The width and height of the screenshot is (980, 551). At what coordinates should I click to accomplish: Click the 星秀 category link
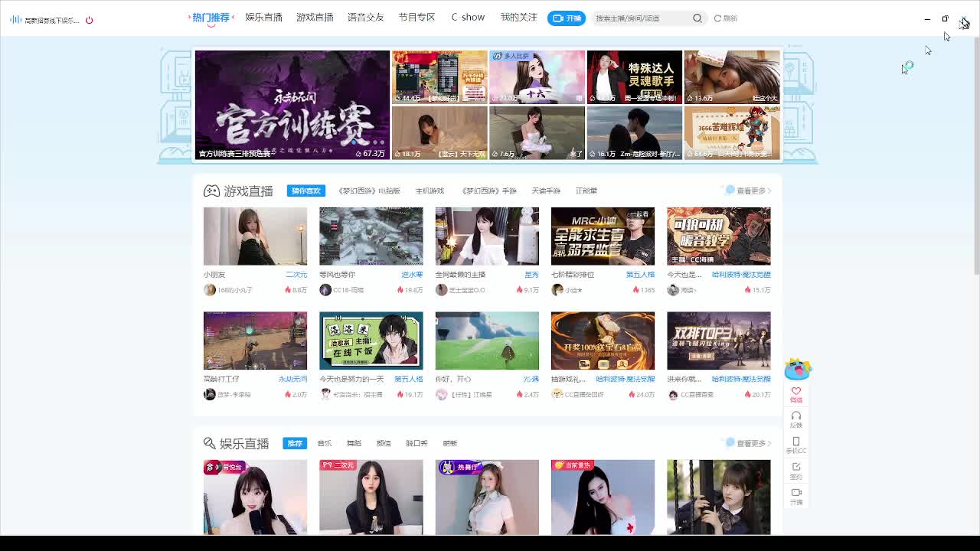531,275
